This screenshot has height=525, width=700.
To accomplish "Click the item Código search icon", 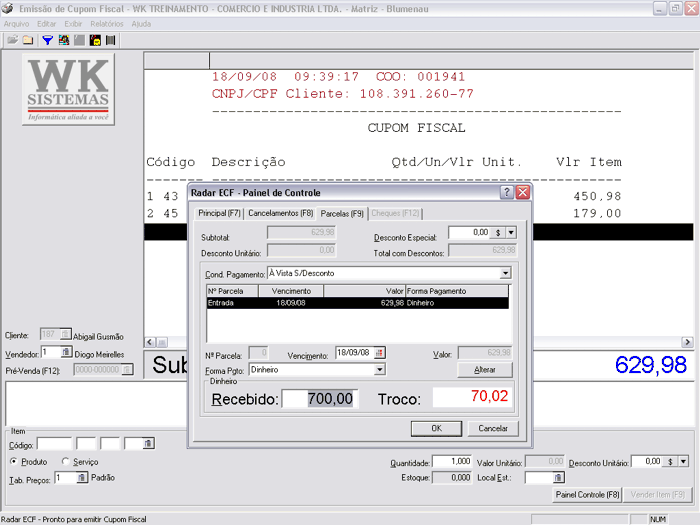I will pyautogui.click(x=148, y=443).
